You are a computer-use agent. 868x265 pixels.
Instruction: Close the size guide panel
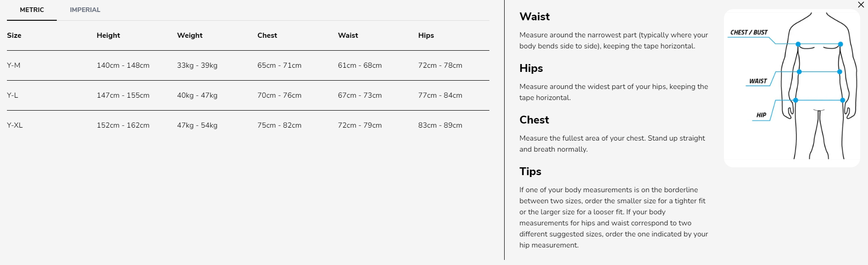pos(861,5)
